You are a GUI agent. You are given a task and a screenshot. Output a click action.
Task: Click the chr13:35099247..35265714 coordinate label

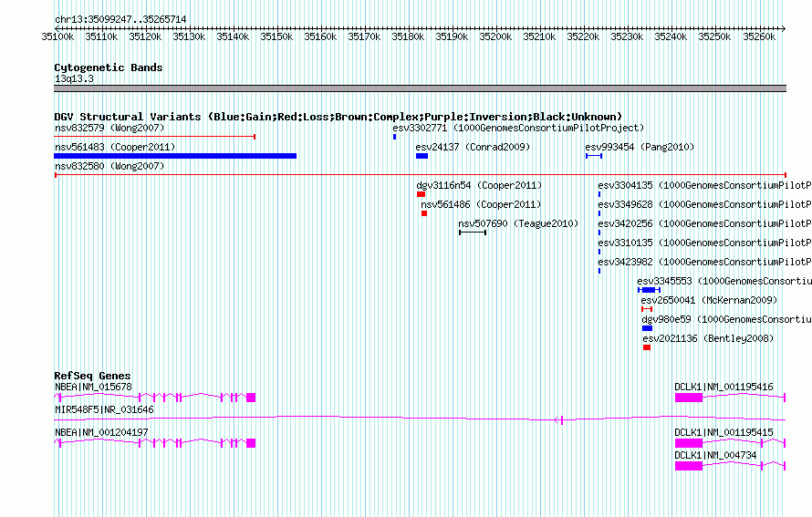pos(120,20)
